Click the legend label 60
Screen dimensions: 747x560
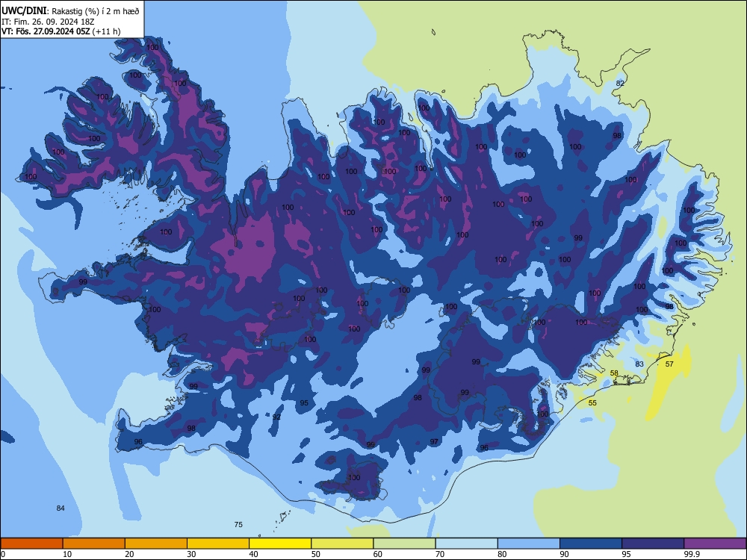click(377, 554)
